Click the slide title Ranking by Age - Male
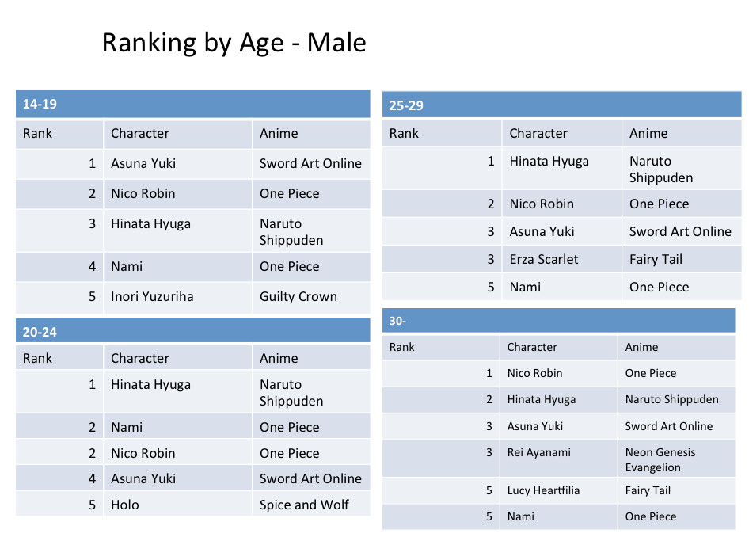Viewport: 749px width, 560px height. click(234, 42)
